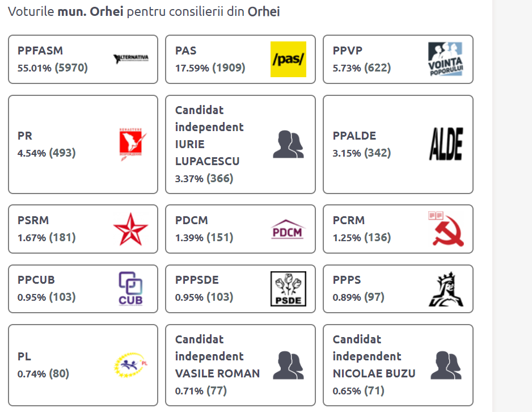The width and height of the screenshot is (532, 412).
Task: Select the PAS 17.59% result text
Action: pos(210,68)
